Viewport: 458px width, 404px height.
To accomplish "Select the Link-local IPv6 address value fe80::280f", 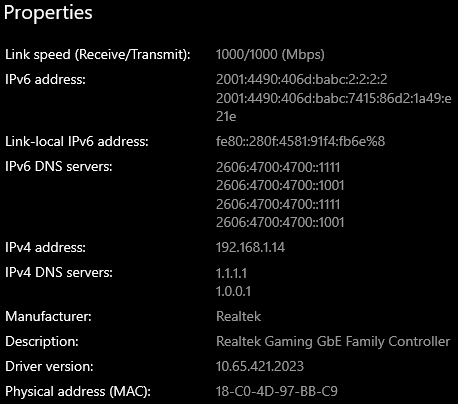I will (x=300, y=141).
